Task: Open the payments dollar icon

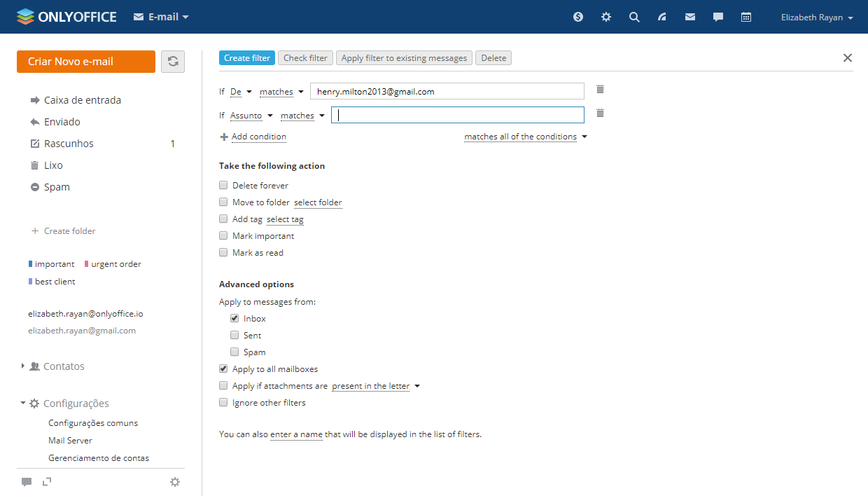Action: coord(578,17)
